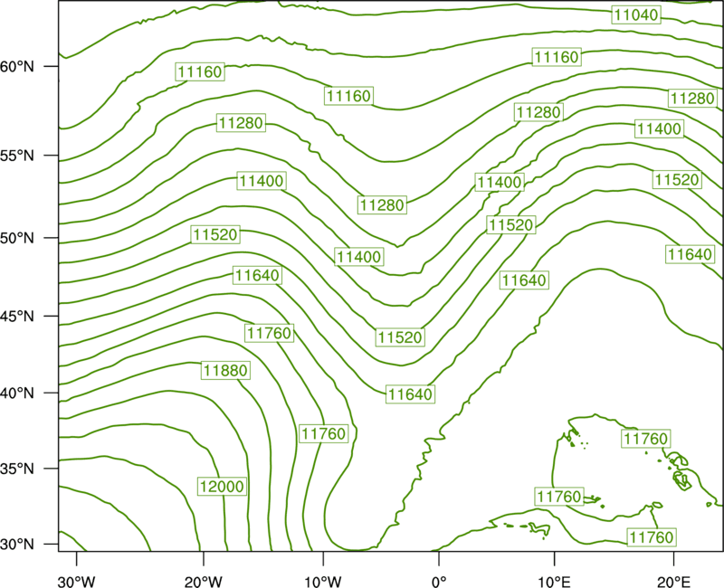Select the 20°W longitude axis label

[x=204, y=582]
